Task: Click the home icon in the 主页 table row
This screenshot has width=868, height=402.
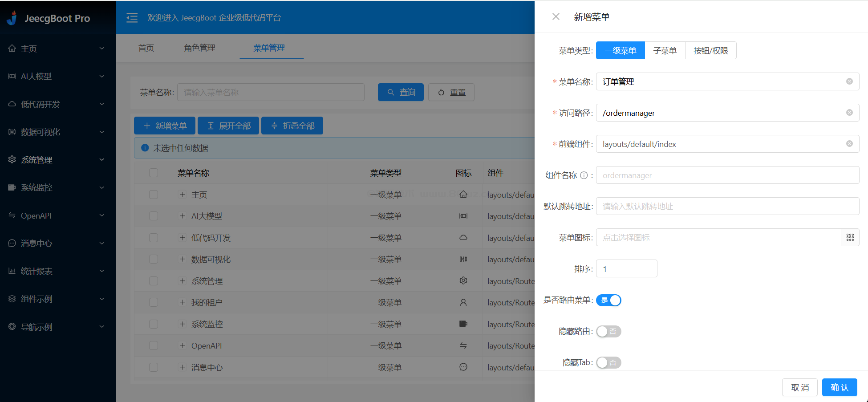Action: pyautogui.click(x=463, y=195)
